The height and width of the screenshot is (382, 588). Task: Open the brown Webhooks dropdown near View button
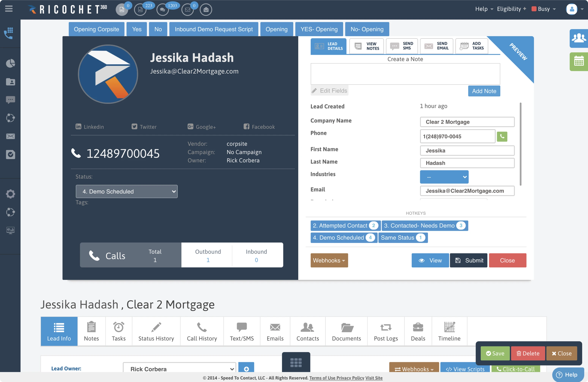pos(329,260)
